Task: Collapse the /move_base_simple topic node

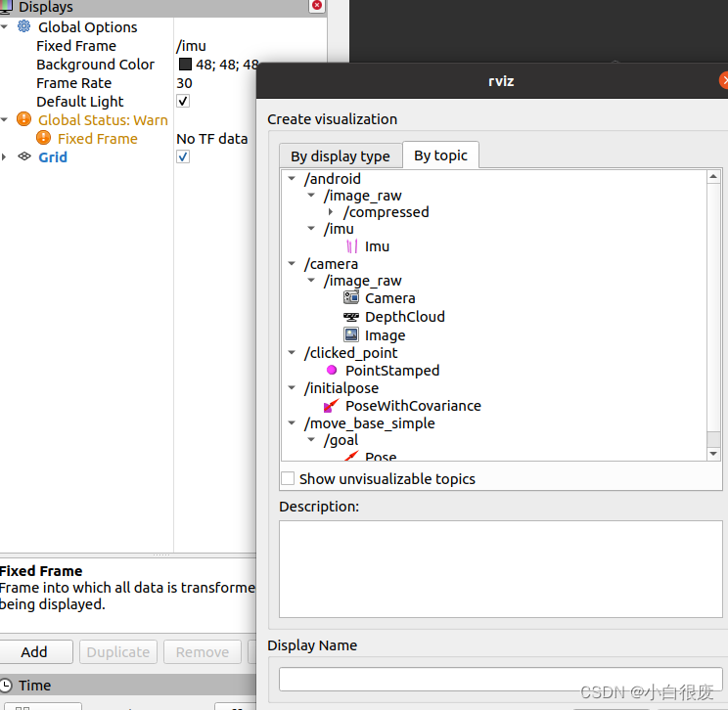Action: [292, 422]
